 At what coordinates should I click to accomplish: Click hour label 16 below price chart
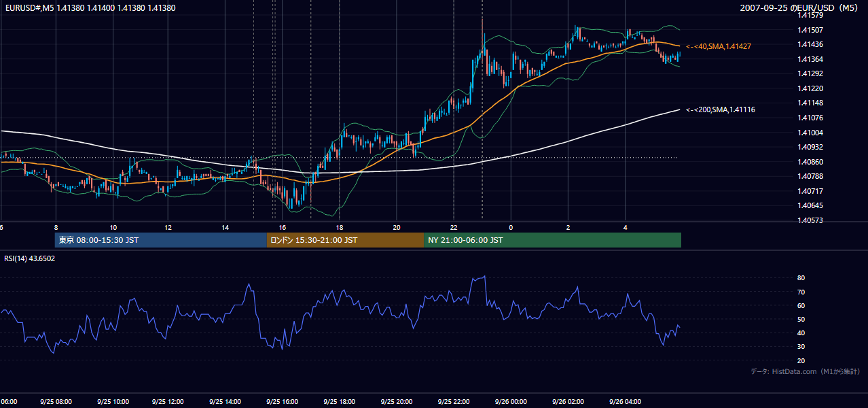point(283,227)
